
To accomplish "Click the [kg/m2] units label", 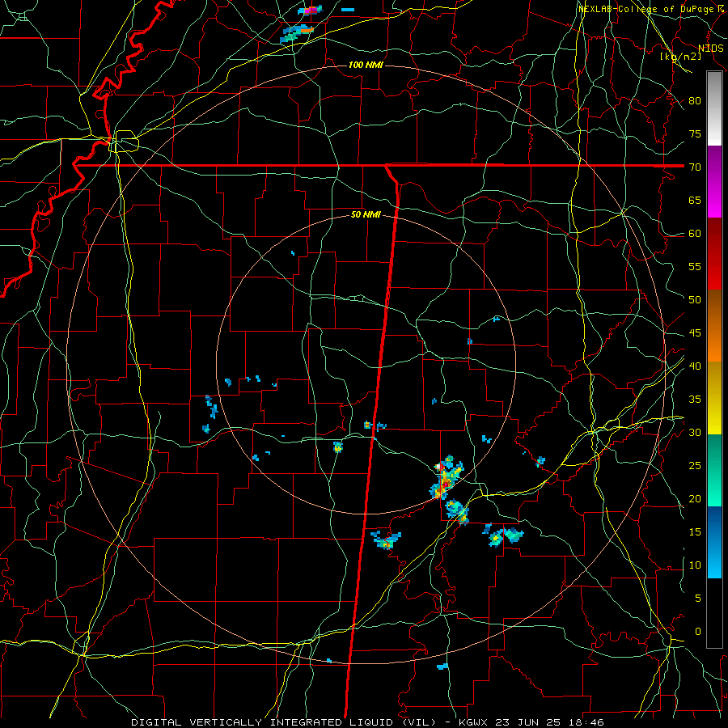I will pyautogui.click(x=680, y=57).
